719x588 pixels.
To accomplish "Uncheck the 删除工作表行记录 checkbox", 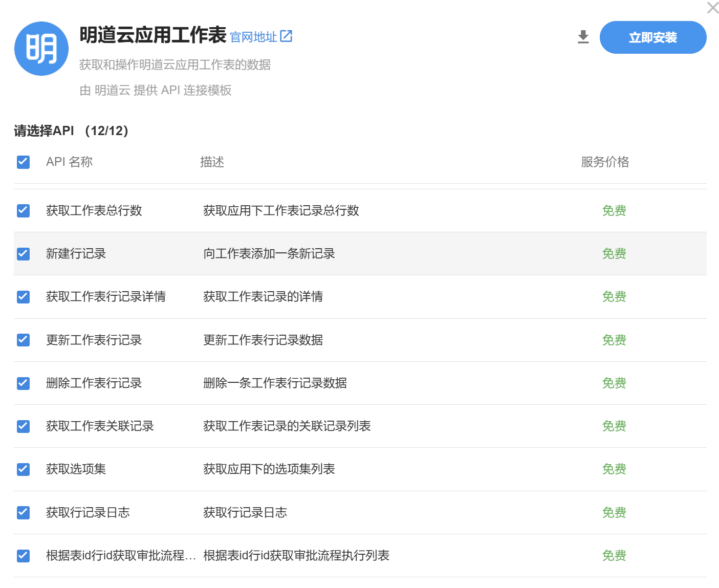I will click(x=24, y=383).
